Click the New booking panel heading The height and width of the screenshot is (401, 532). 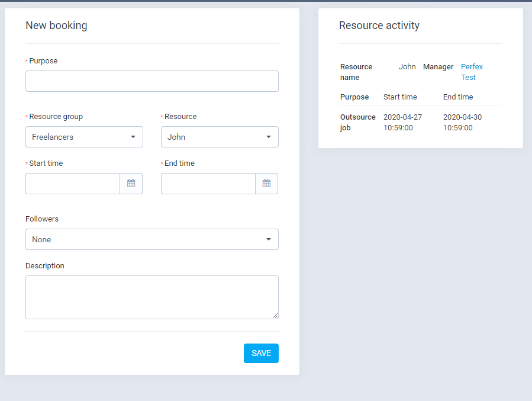56,25
